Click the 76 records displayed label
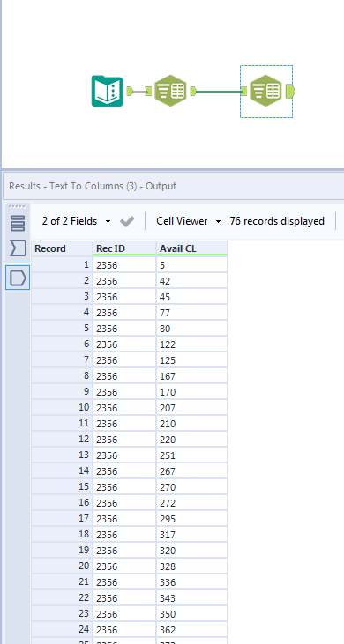The image size is (344, 644). click(x=277, y=221)
